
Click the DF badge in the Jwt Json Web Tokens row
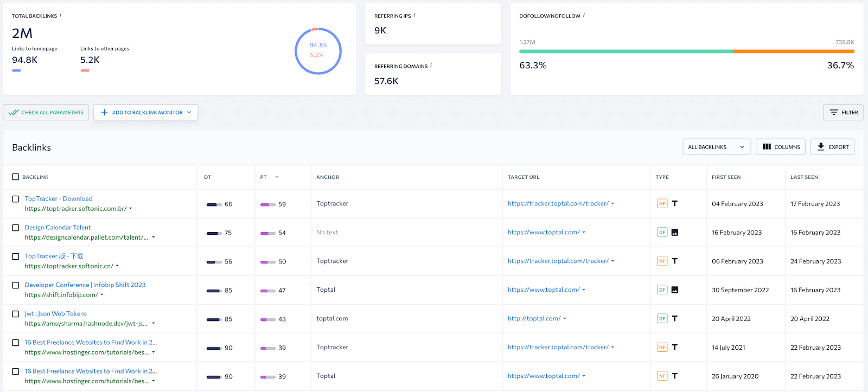click(662, 319)
